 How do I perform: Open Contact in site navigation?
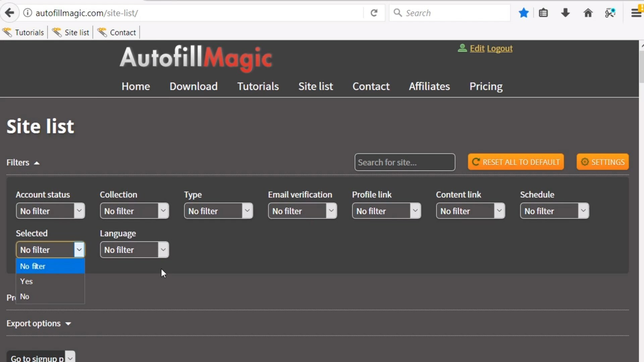pyautogui.click(x=371, y=86)
